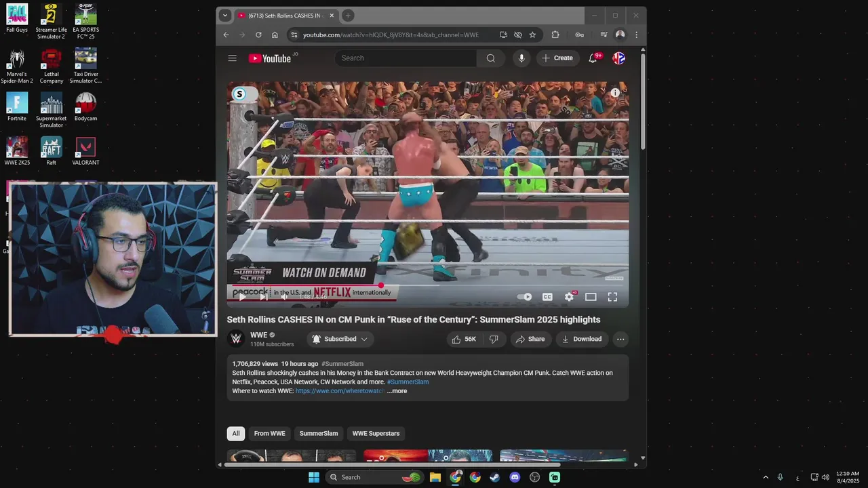Go back in browser history

(x=226, y=35)
